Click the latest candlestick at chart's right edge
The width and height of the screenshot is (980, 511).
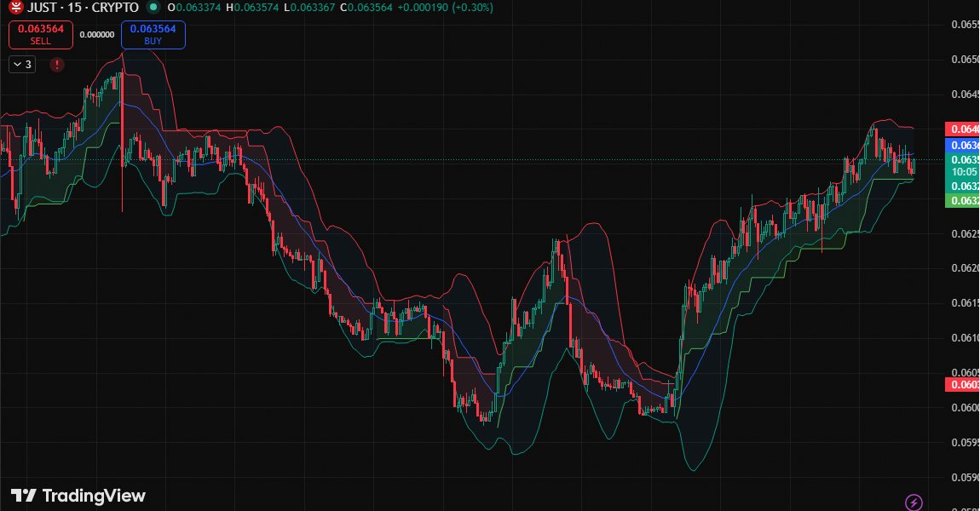pos(913,166)
